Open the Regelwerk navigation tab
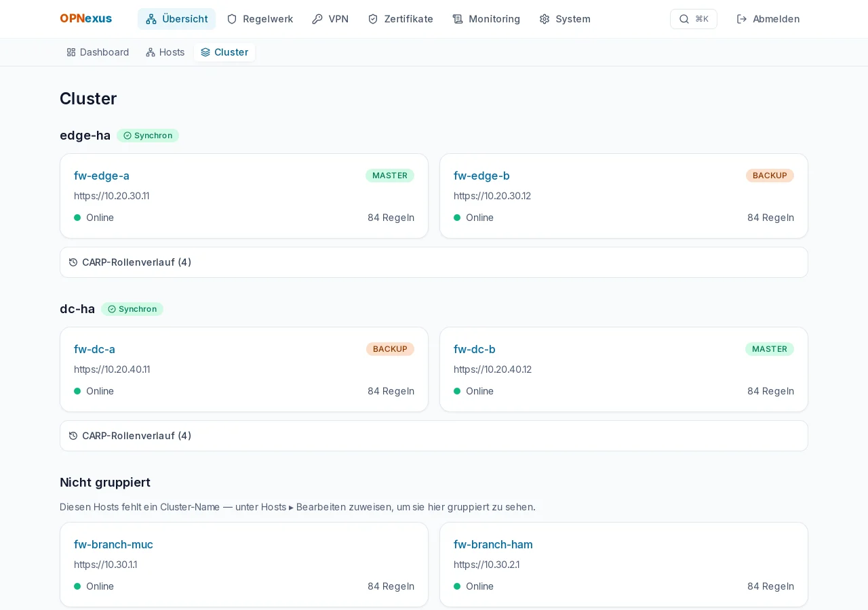The width and height of the screenshot is (868, 610). [x=260, y=19]
